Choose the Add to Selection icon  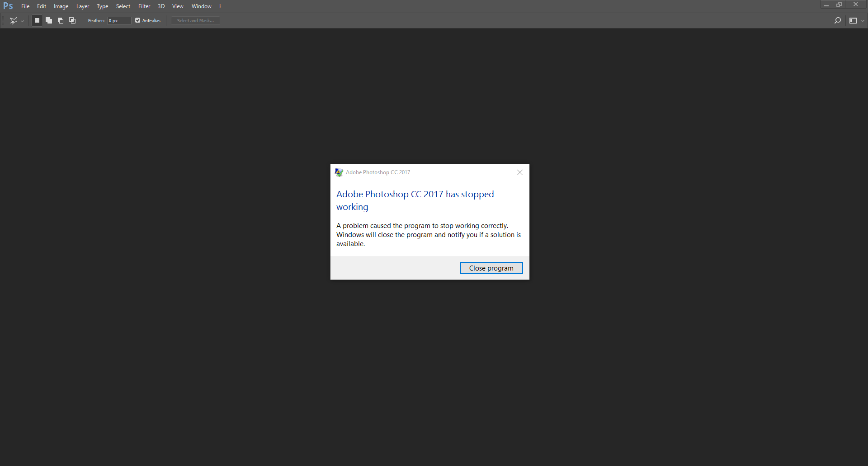[x=48, y=20]
